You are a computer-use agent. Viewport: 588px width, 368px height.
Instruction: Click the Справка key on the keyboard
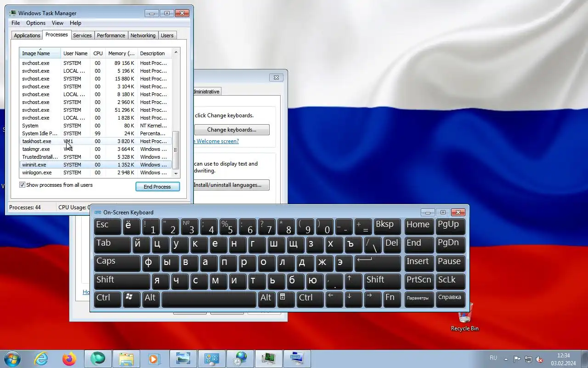click(x=451, y=299)
